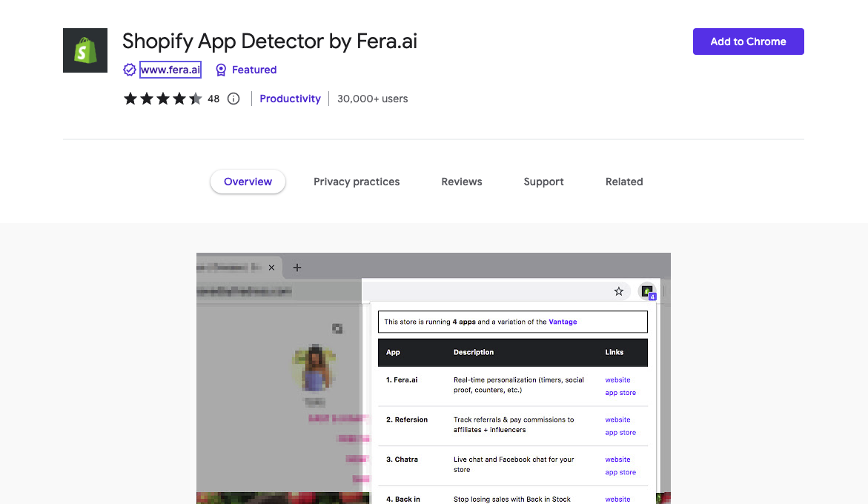Image resolution: width=868 pixels, height=504 pixels.
Task: Open the Overview tab
Action: [x=248, y=182]
